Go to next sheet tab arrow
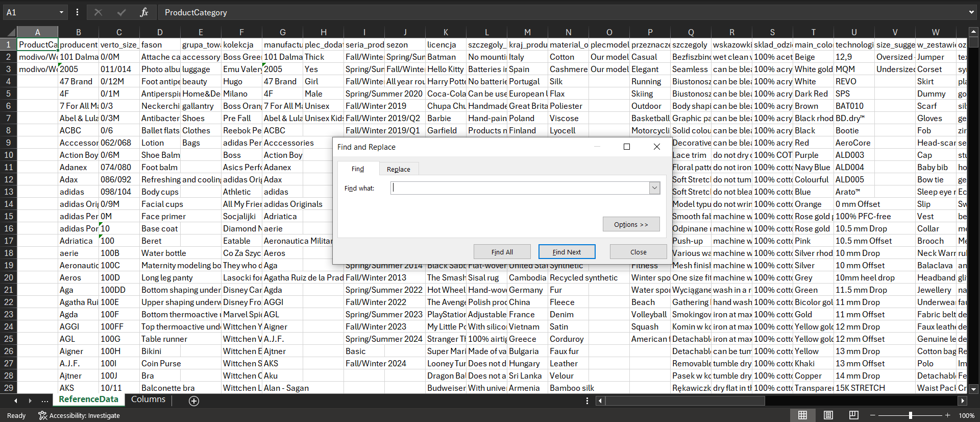Screen dimensions: 980x422 pyautogui.click(x=30, y=401)
